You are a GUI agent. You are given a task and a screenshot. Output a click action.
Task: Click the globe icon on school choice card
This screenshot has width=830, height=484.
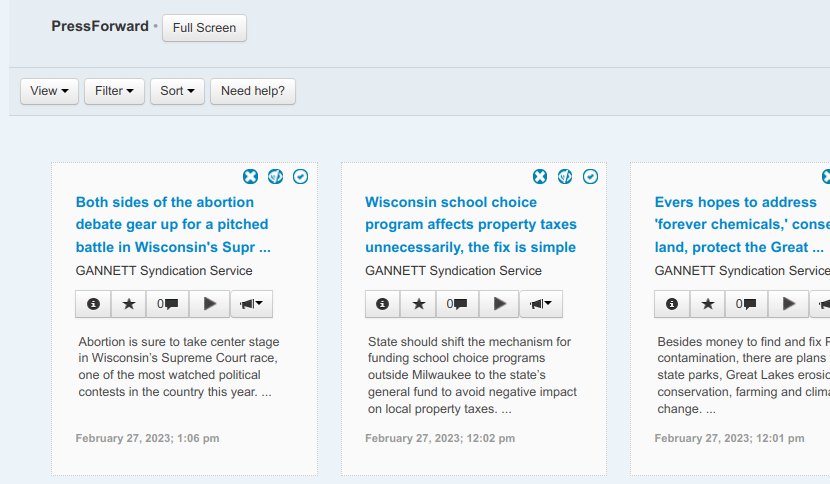[565, 176]
